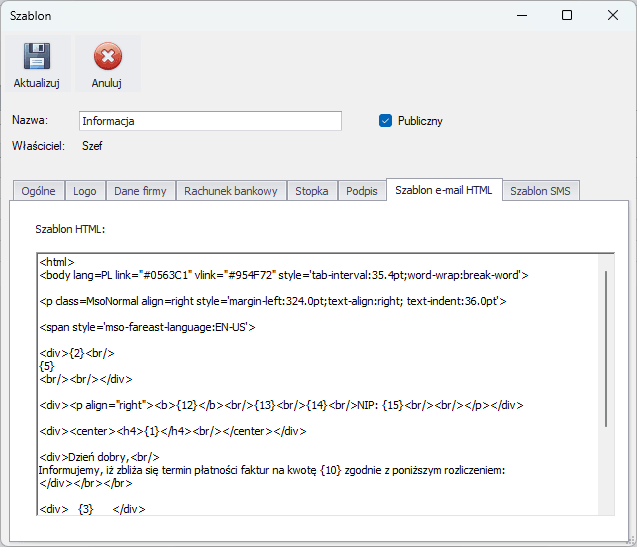Minimize the Szablon window

coord(522,15)
